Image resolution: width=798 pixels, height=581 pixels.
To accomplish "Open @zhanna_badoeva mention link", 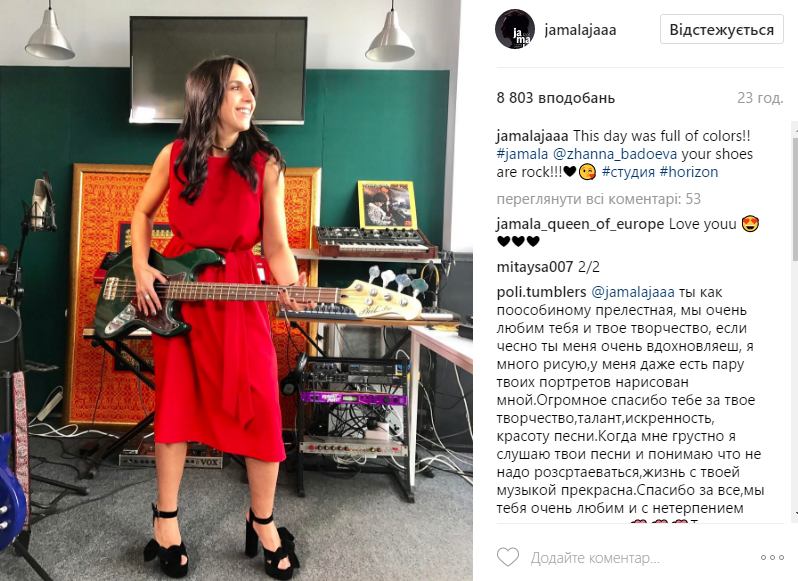I will pyautogui.click(x=615, y=154).
